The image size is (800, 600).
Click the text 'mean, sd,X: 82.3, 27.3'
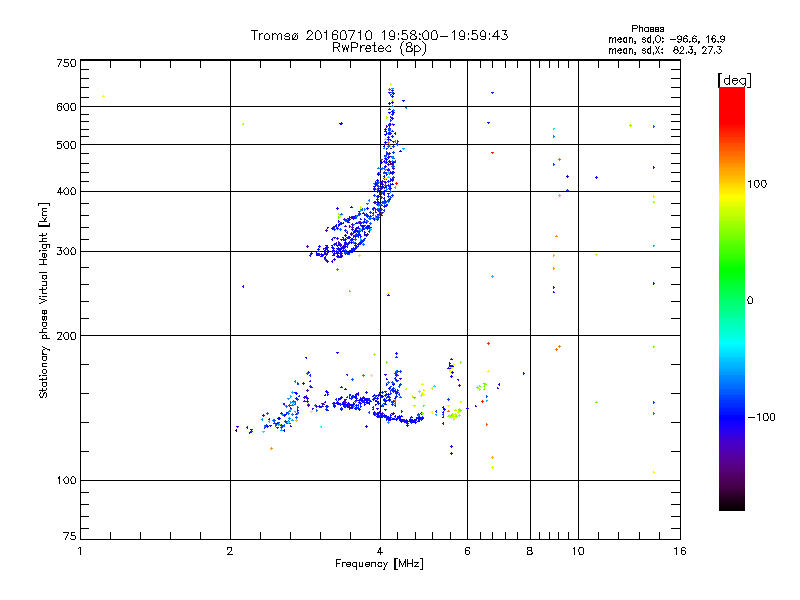(665, 51)
